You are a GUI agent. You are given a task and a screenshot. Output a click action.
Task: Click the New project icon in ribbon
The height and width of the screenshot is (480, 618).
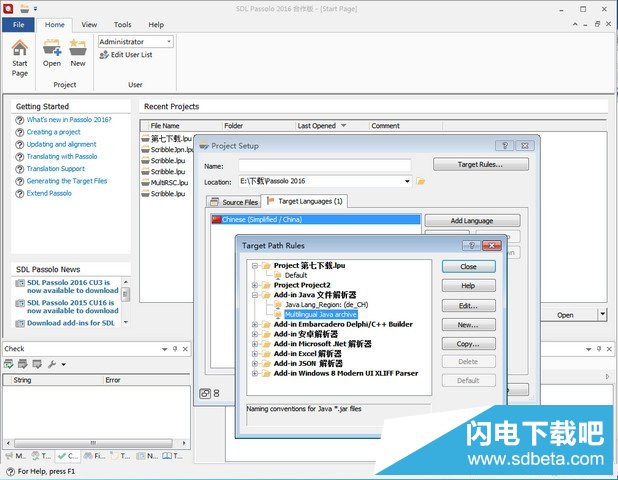[x=78, y=47]
